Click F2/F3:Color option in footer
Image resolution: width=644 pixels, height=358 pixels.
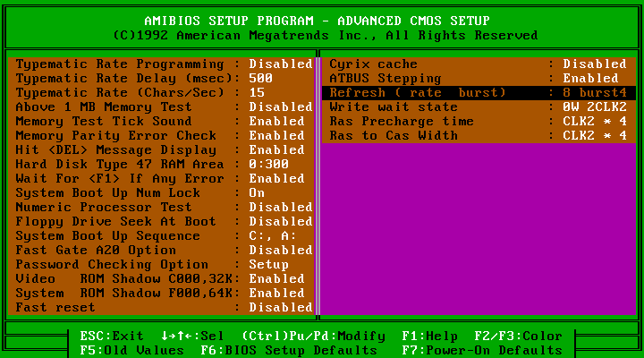click(x=519, y=337)
